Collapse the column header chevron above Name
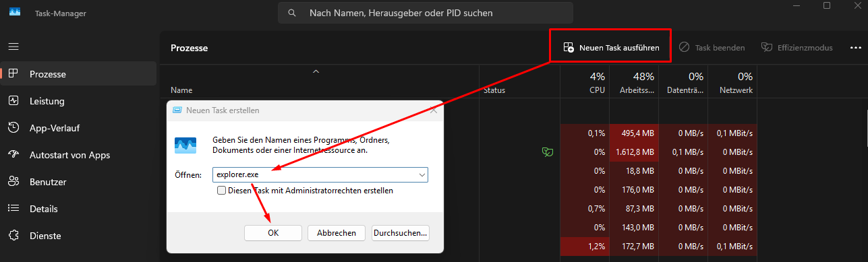Image resolution: width=868 pixels, height=262 pixels. (316, 71)
